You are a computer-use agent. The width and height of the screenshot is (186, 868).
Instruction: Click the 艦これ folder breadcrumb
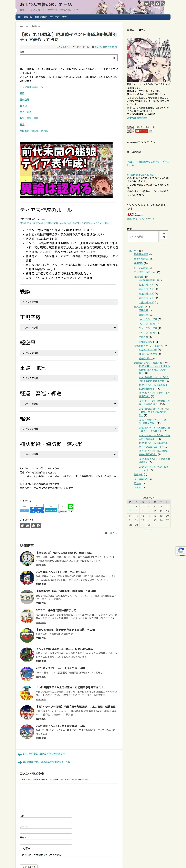(x=36, y=26)
